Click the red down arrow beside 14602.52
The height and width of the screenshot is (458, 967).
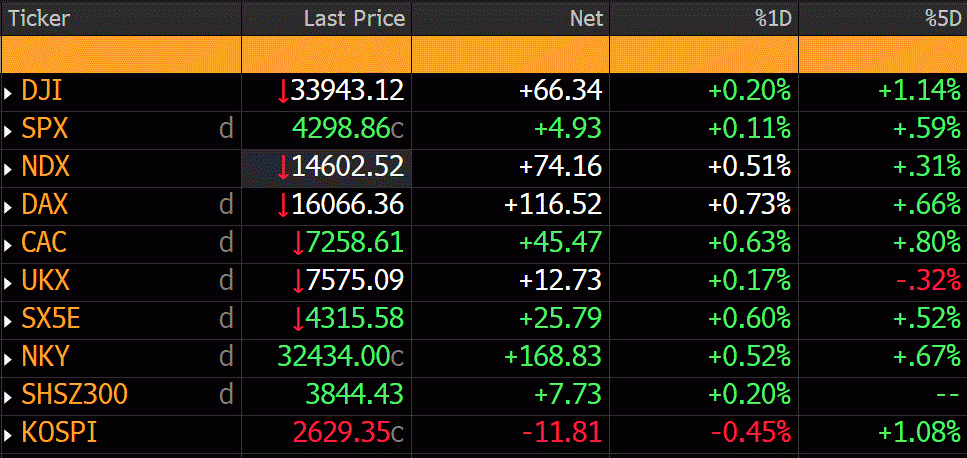point(283,168)
